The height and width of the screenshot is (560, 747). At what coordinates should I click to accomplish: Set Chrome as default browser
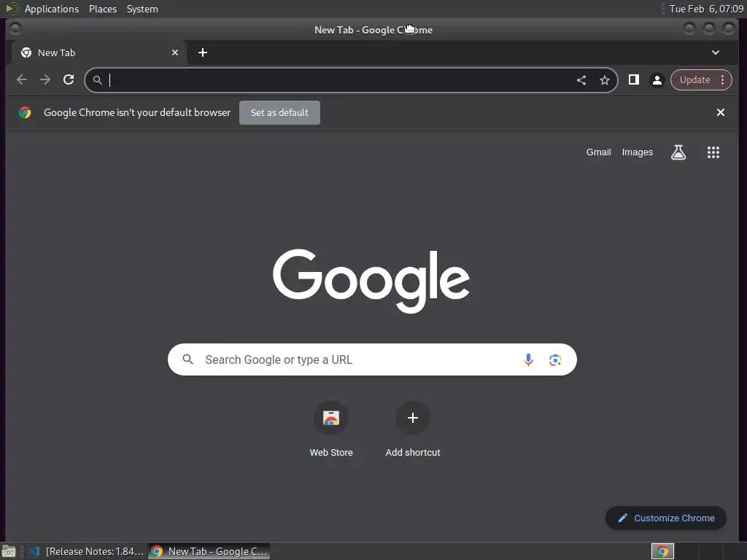coord(279,113)
